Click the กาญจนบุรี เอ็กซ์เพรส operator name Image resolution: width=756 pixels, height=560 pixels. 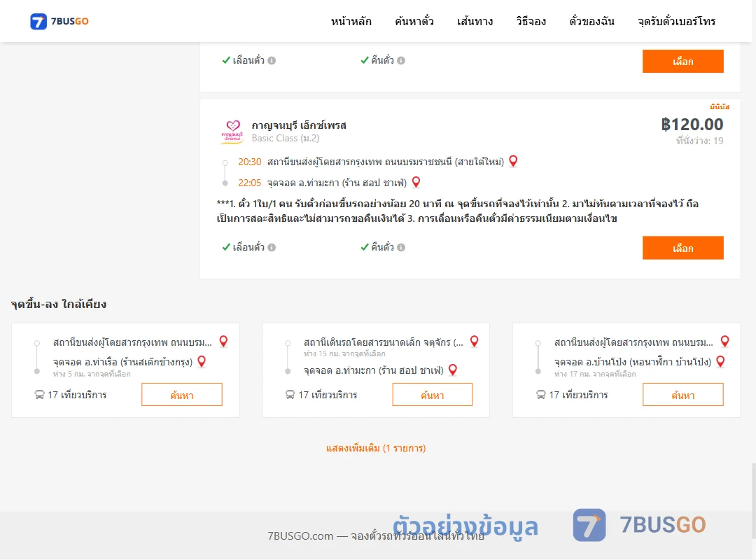click(x=299, y=125)
